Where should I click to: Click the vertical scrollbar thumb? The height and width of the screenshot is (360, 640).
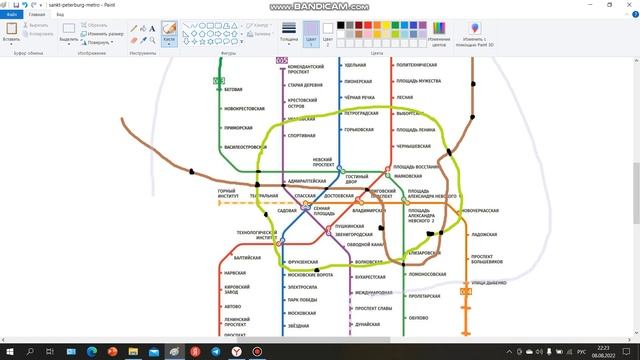point(636,193)
